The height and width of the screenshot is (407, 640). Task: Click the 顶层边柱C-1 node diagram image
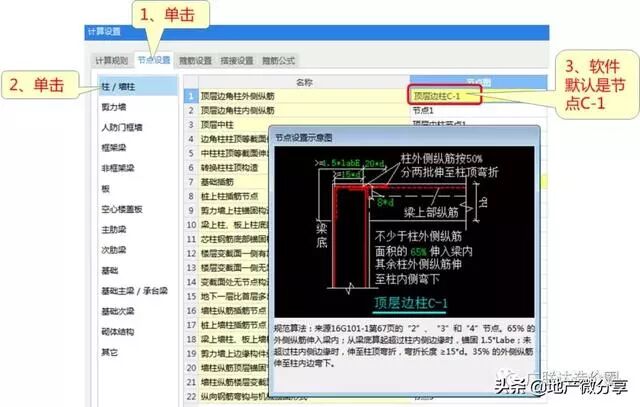pyautogui.click(x=404, y=232)
